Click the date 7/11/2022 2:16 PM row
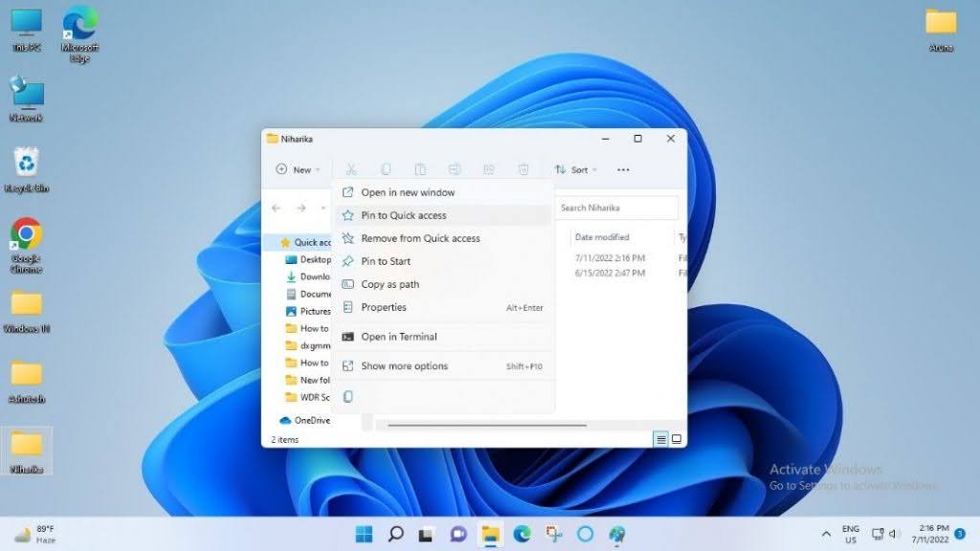 coord(610,258)
